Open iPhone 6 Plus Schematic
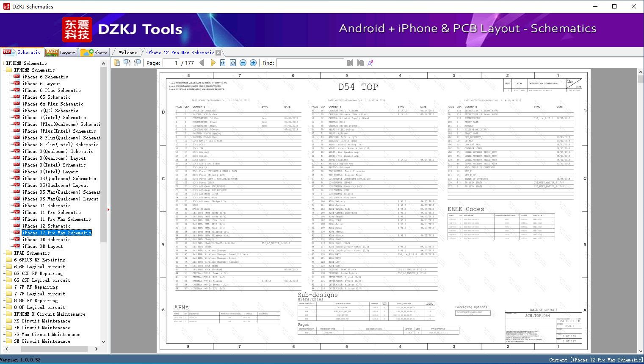 click(x=51, y=90)
